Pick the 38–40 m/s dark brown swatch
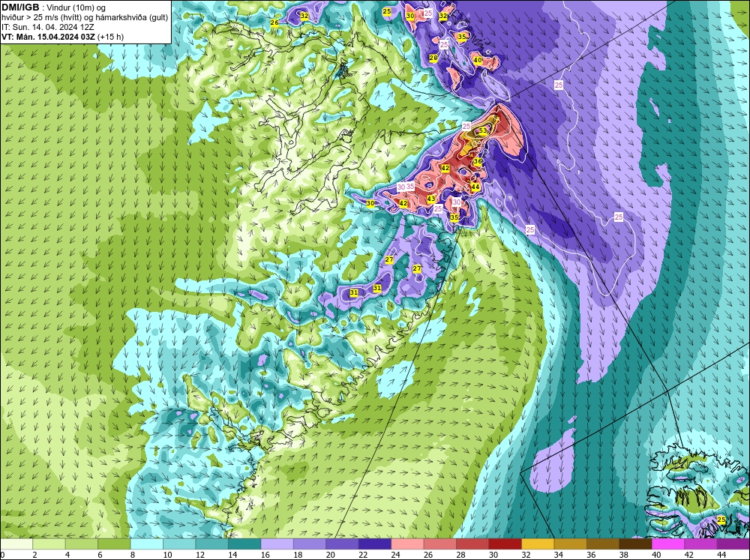The width and height of the screenshot is (750, 560). pos(636,544)
